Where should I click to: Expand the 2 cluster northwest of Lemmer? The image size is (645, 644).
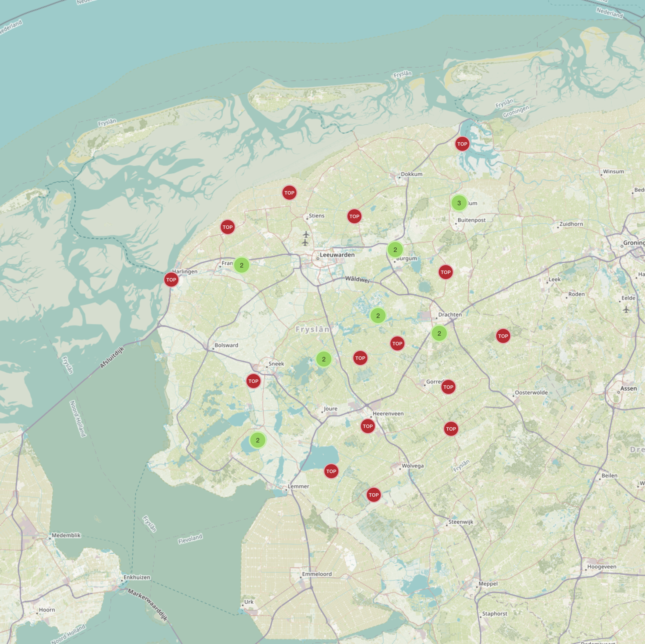258,440
